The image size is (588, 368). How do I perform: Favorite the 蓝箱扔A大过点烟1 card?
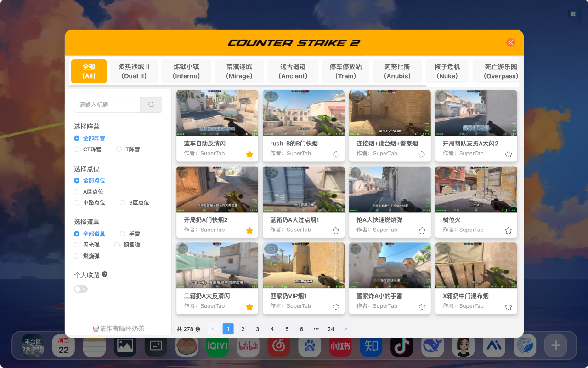point(336,230)
